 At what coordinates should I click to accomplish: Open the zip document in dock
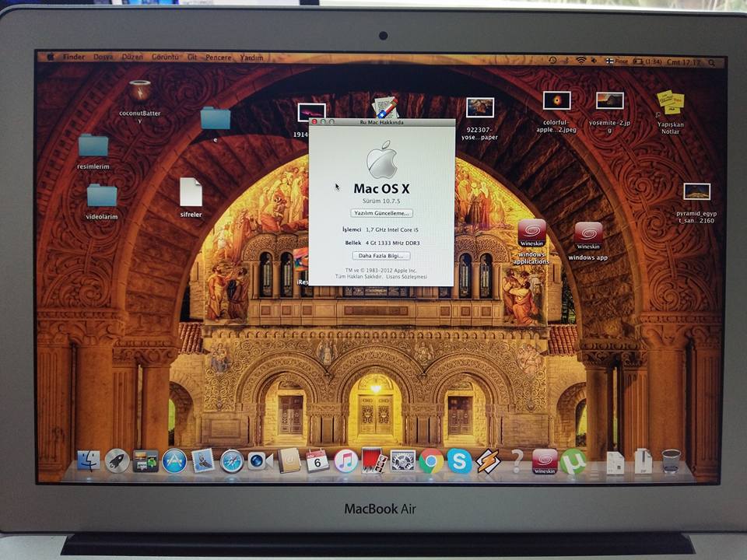tap(644, 461)
